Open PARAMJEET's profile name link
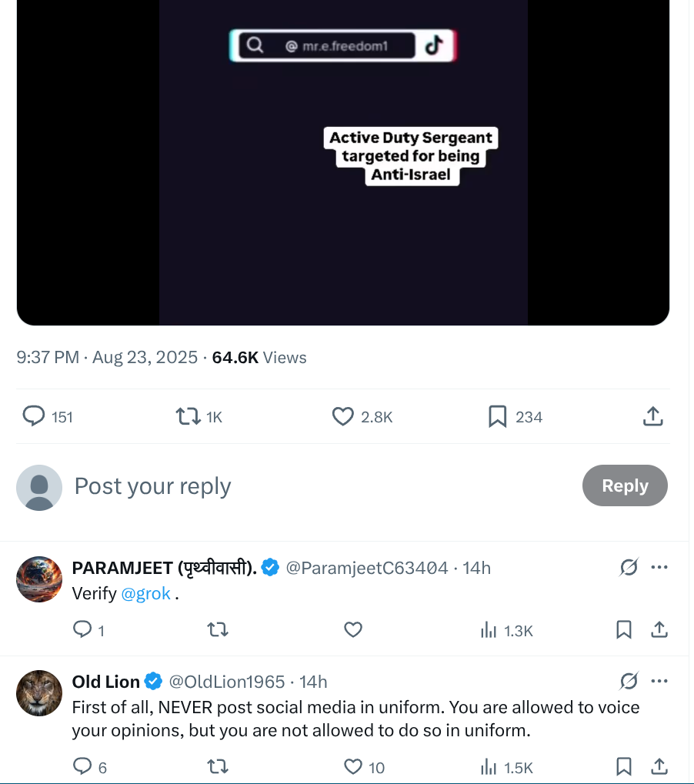This screenshot has height=784, width=694. tap(164, 568)
